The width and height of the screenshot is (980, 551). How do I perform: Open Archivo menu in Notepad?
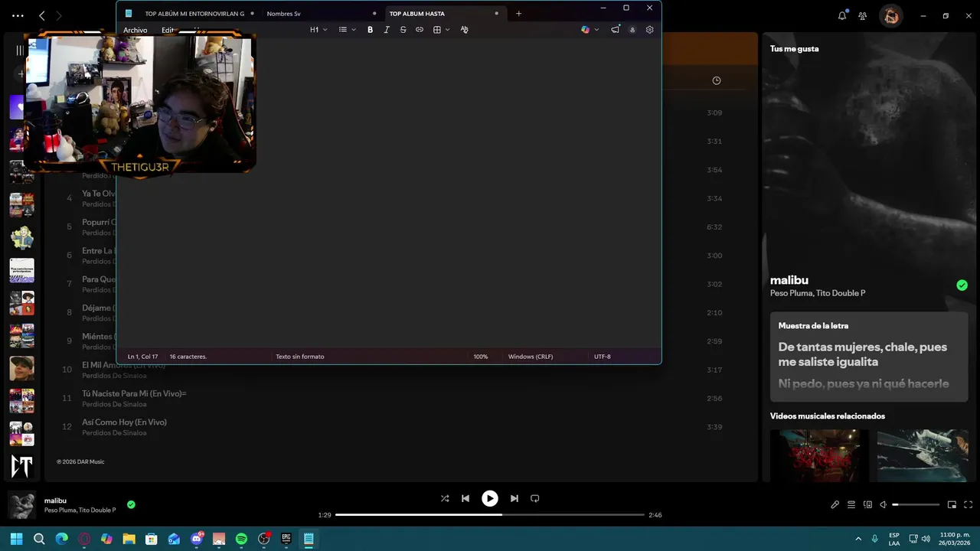click(x=135, y=30)
